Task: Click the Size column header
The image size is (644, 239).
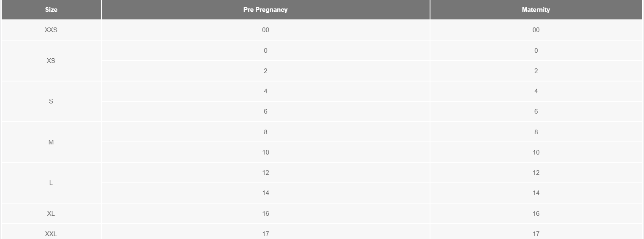Action: coord(51,10)
